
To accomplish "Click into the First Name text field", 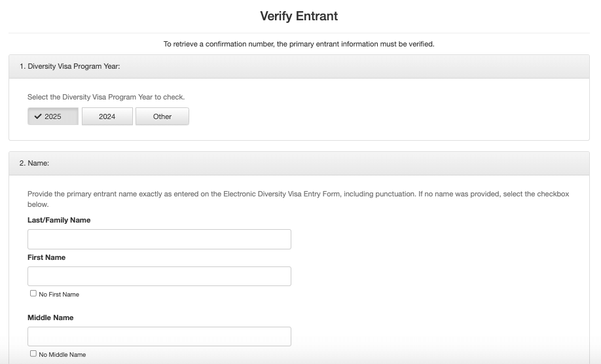I will click(159, 276).
